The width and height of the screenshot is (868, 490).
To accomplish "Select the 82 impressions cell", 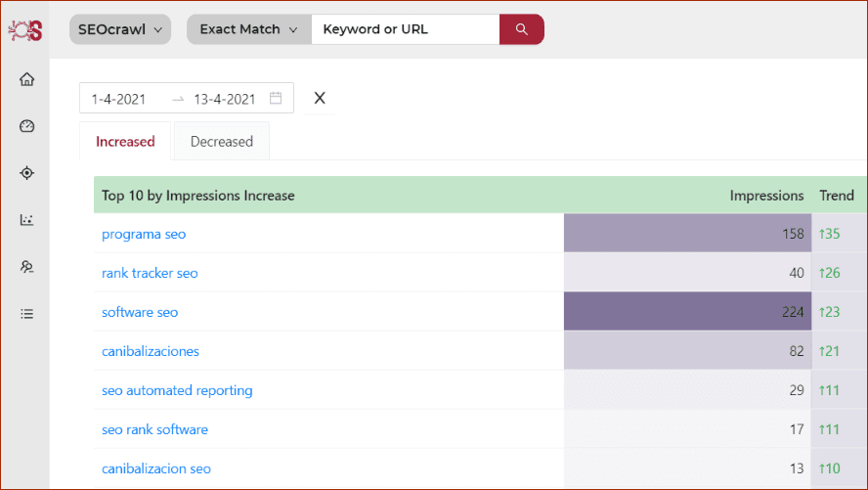I will (687, 350).
